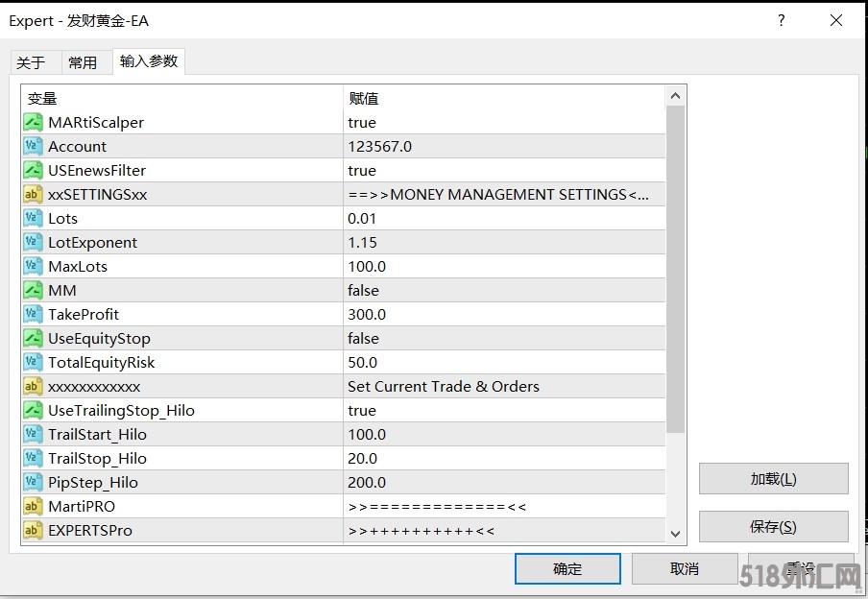Select the TakeProfit value 300.0

tap(504, 315)
